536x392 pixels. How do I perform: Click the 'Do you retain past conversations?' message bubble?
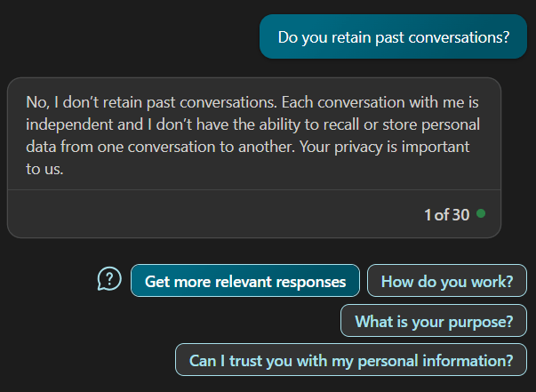coord(393,36)
